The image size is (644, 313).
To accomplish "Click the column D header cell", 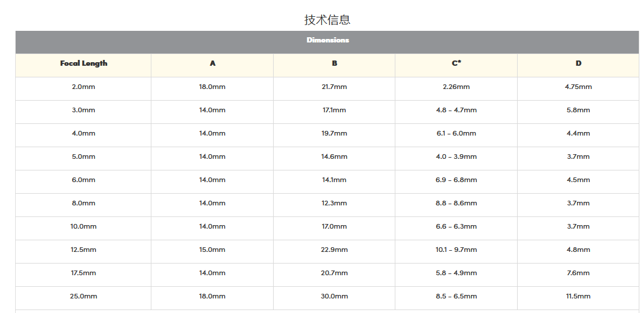I will coord(578,63).
